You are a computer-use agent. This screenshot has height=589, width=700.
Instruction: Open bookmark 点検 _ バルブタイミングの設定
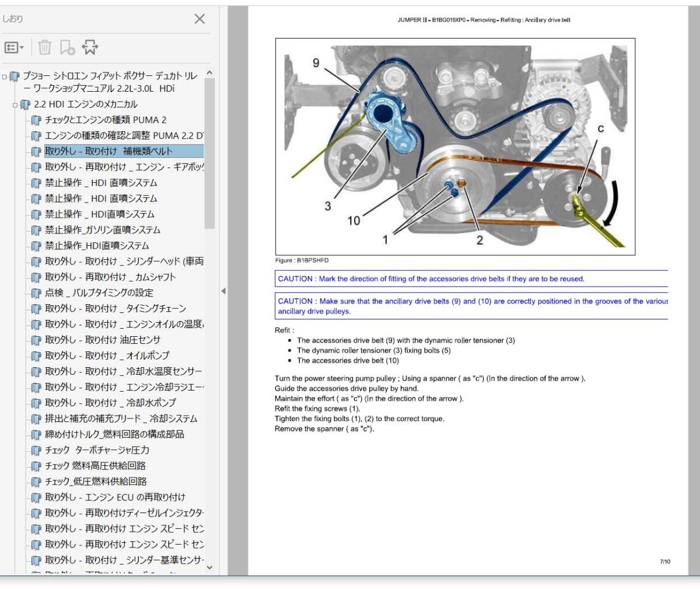point(99,293)
